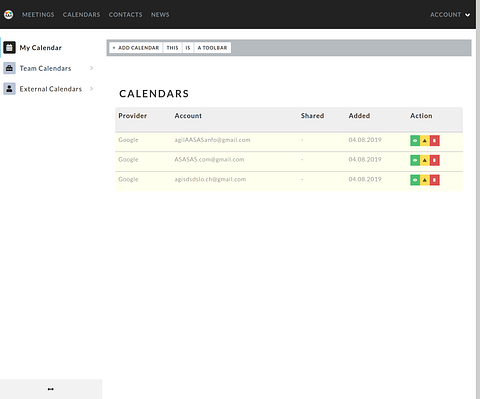Toggle green eye visibility for ASASAS.com calendar
The height and width of the screenshot is (399, 480).
tap(415, 160)
